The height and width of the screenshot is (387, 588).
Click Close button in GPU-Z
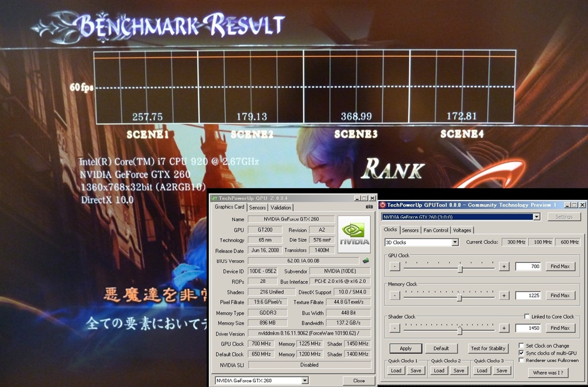click(359, 381)
